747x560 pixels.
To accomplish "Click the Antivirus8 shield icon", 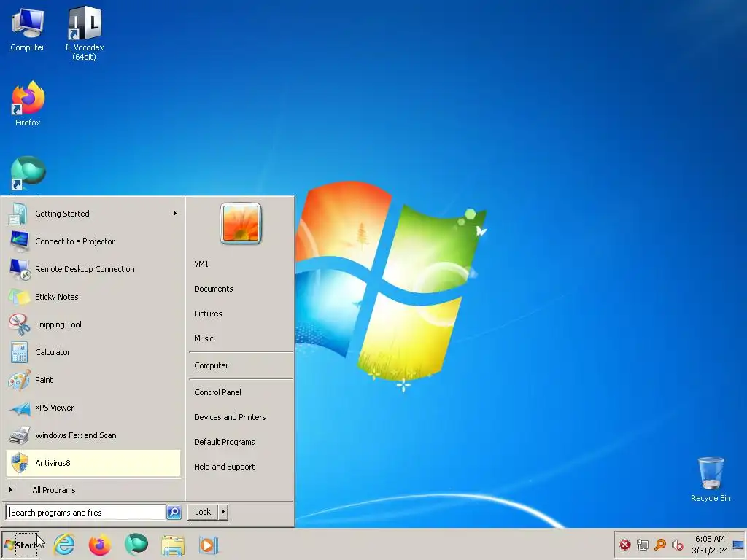I will 20,463.
